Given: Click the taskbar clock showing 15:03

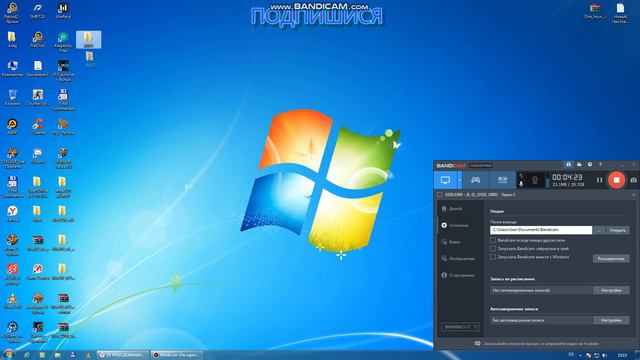Looking at the screenshot, I should [x=622, y=355].
